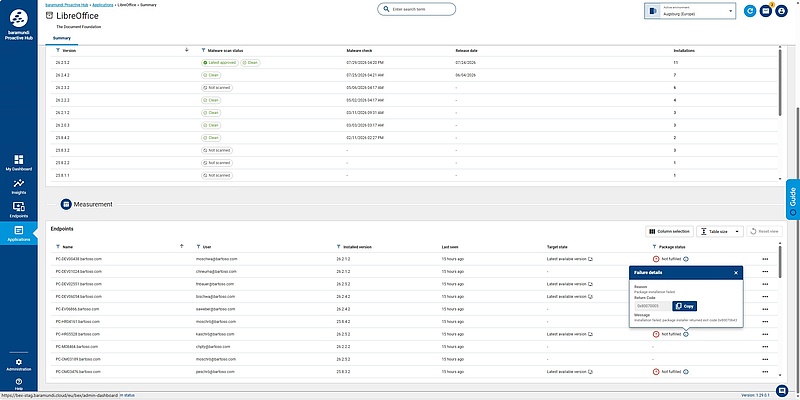Open row actions menu for PC-DEV00438
The height and width of the screenshot is (400, 800).
click(x=765, y=259)
